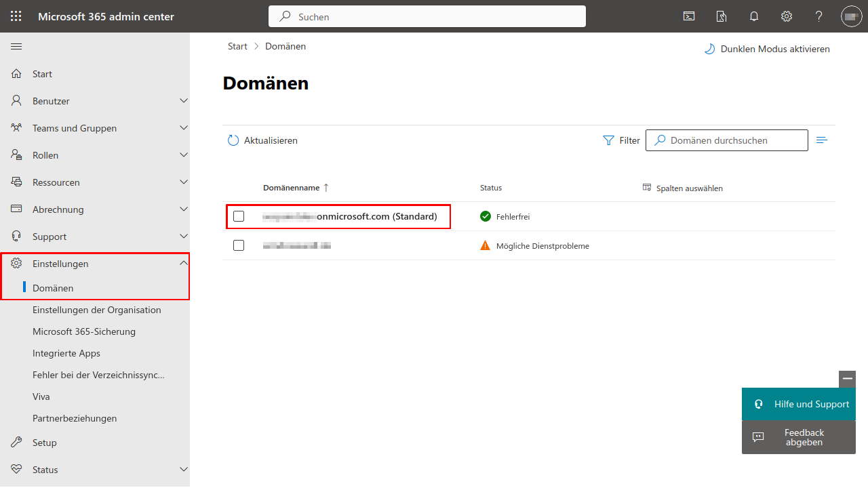The height and width of the screenshot is (488, 868).
Task: Collapse the Einstellungen section chevron
Action: (x=183, y=263)
